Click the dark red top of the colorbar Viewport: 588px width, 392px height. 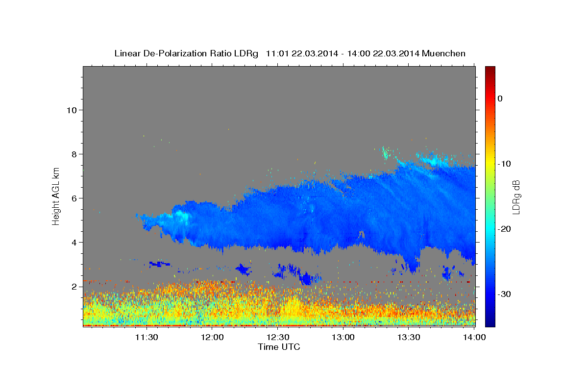[490, 71]
